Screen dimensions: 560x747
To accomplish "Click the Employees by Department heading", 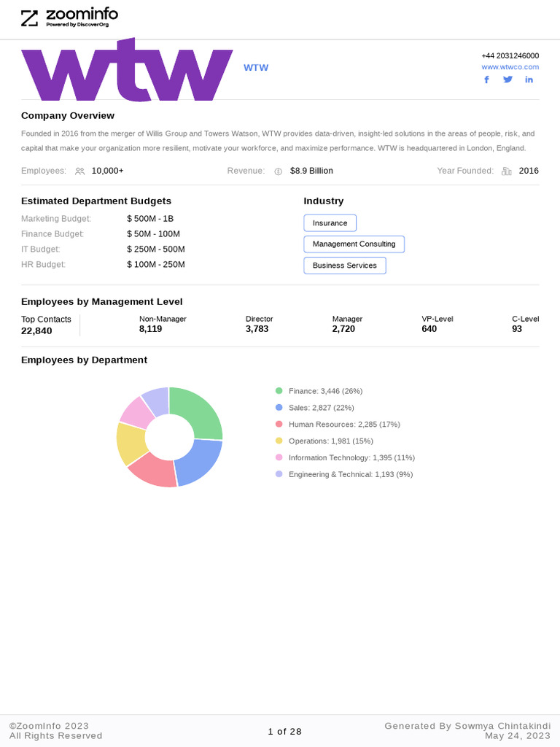I will click(85, 360).
